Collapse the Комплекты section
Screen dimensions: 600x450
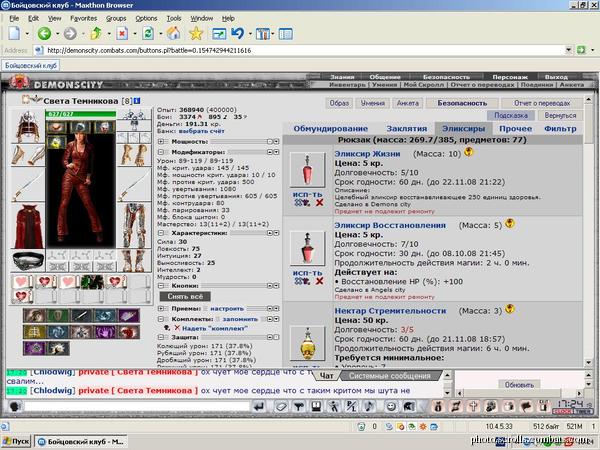(161, 319)
